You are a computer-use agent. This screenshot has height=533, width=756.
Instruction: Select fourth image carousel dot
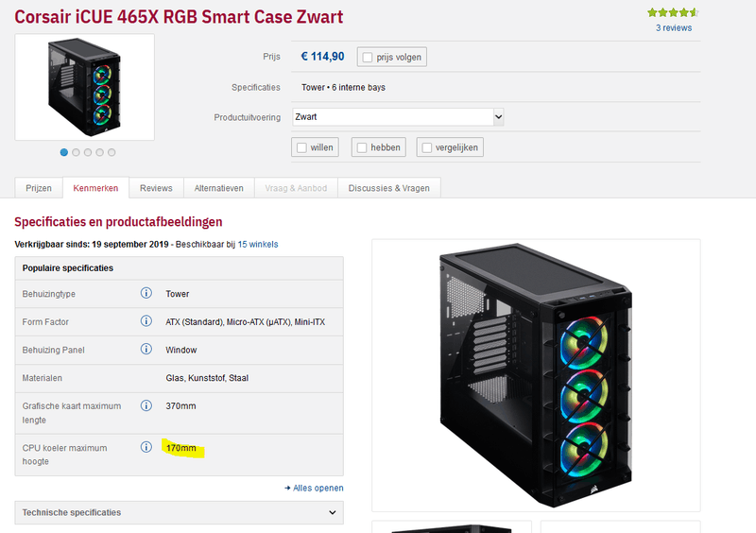pos(100,152)
